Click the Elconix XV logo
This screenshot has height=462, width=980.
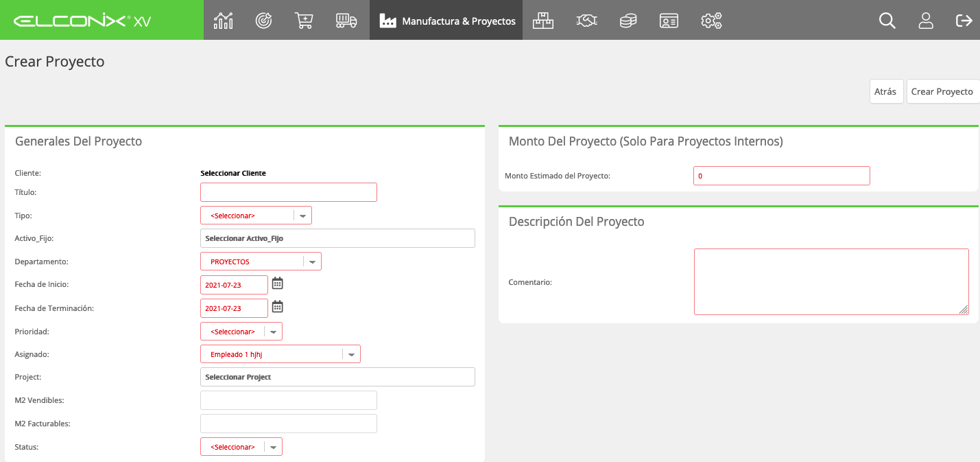pos(82,21)
